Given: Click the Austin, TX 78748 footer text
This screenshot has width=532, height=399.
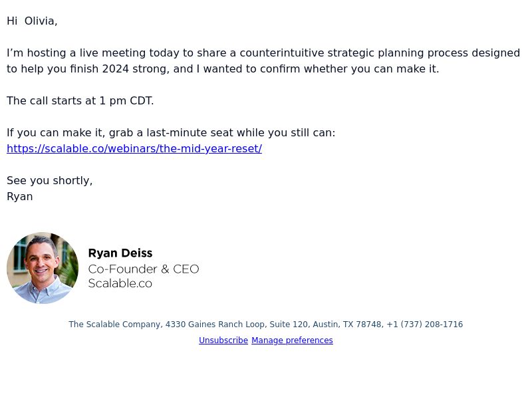Looking at the screenshot, I should 347,325.
